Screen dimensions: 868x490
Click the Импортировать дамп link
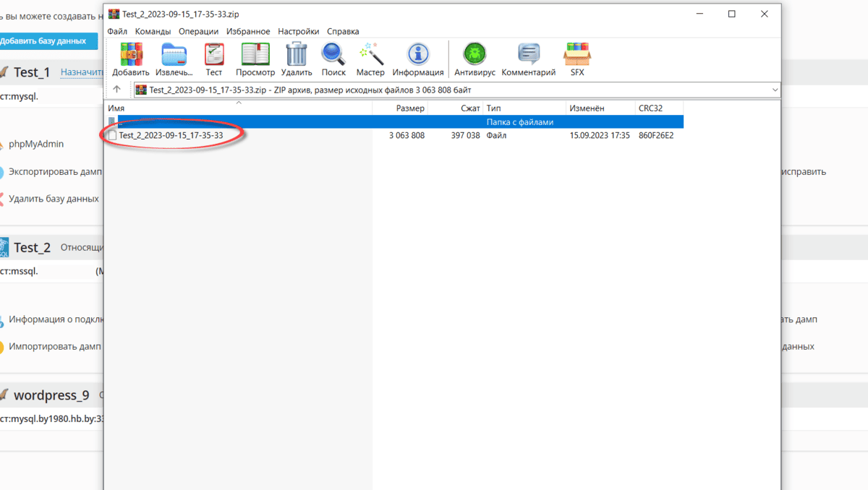click(x=53, y=346)
